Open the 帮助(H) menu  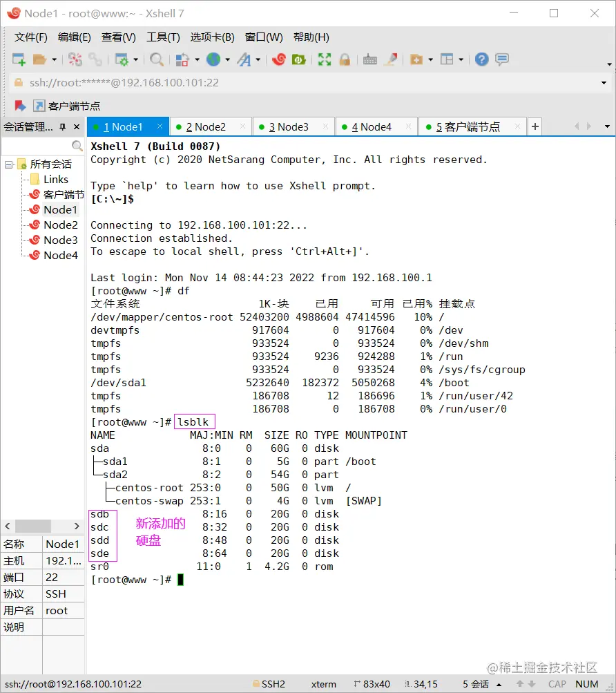click(x=311, y=37)
